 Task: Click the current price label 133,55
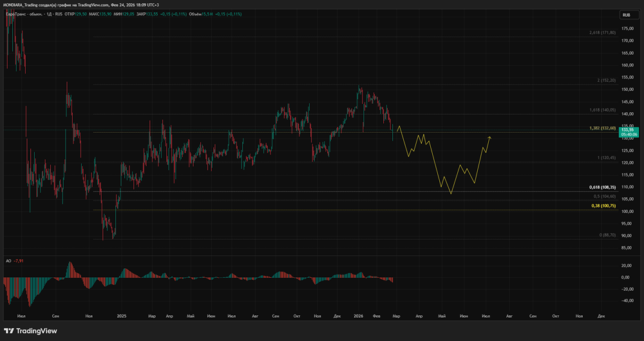click(x=627, y=130)
